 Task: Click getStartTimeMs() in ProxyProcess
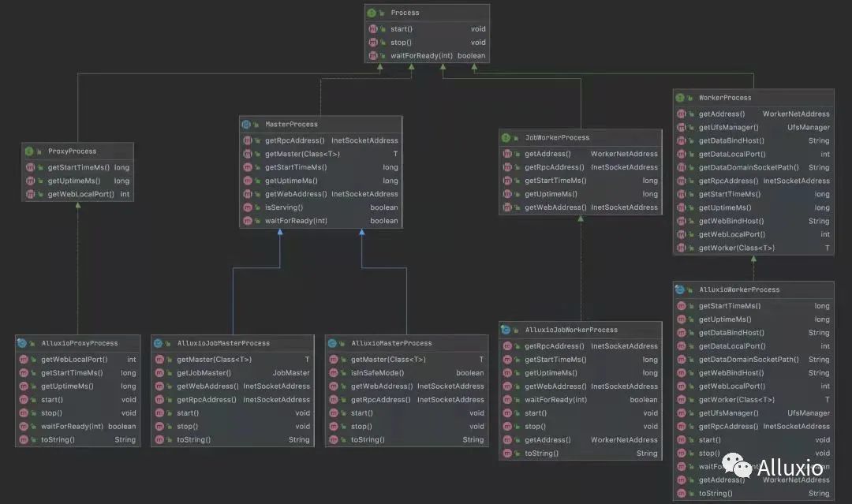point(79,167)
